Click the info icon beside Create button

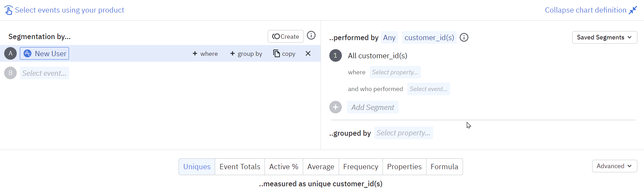click(x=311, y=36)
